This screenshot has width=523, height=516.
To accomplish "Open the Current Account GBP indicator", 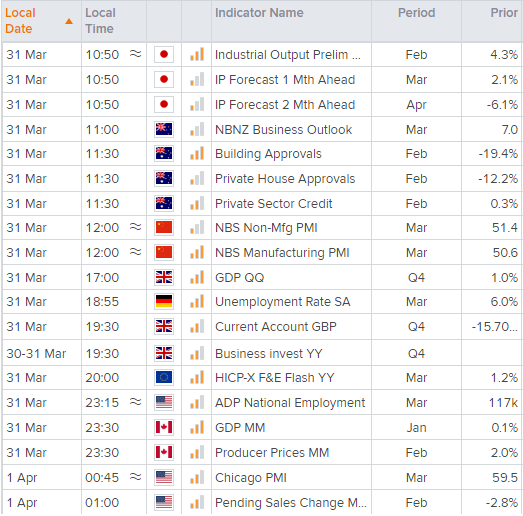I will point(276,327).
